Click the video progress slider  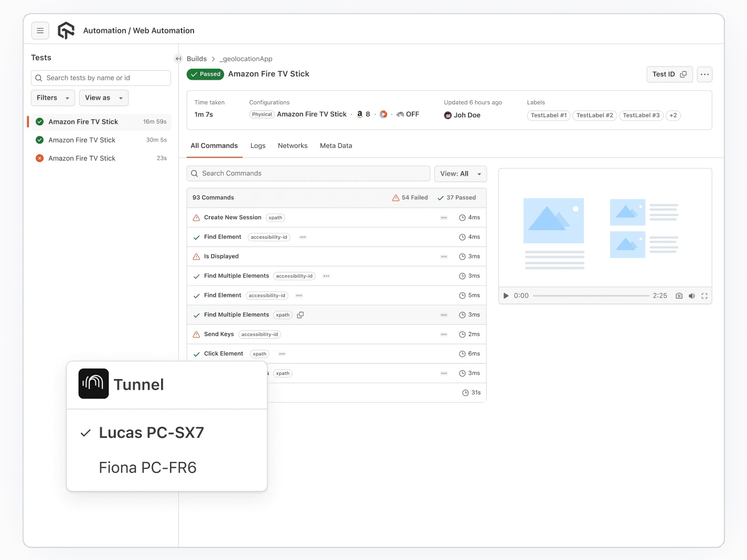(591, 296)
